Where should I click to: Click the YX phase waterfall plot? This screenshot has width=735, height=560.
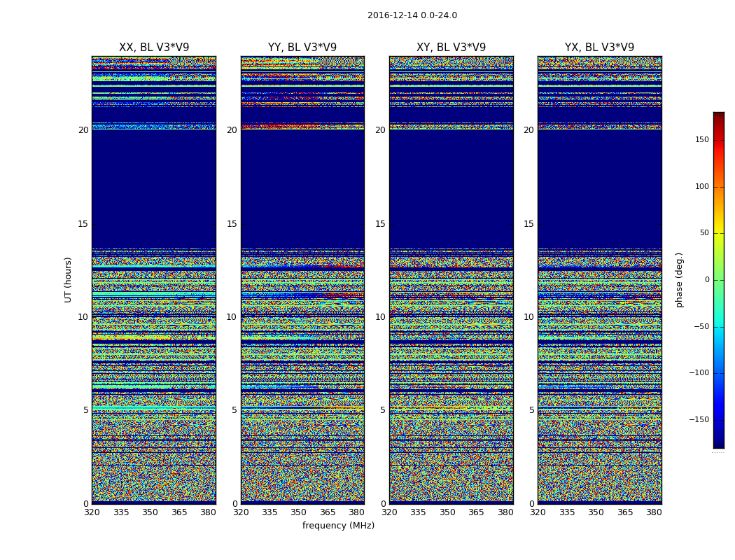tap(599, 280)
